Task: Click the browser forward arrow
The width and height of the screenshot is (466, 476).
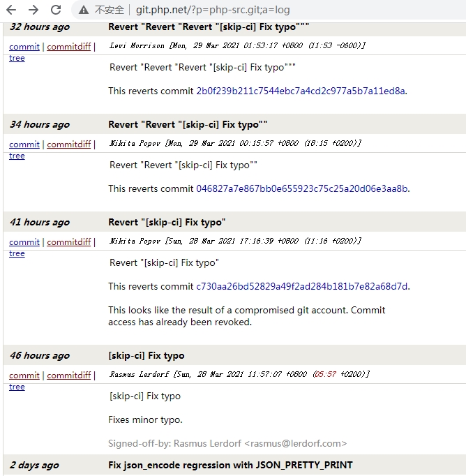Action: pyautogui.click(x=33, y=10)
